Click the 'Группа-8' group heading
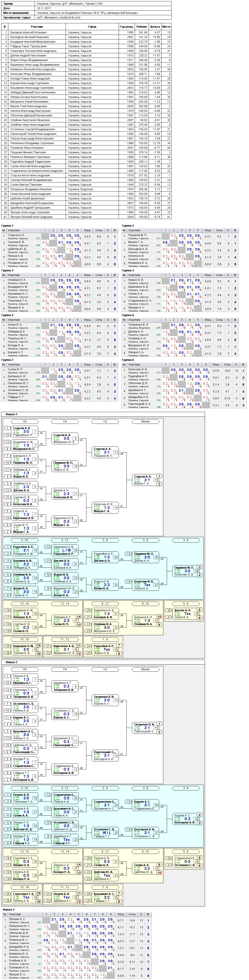249x980 pixels. click(128, 359)
